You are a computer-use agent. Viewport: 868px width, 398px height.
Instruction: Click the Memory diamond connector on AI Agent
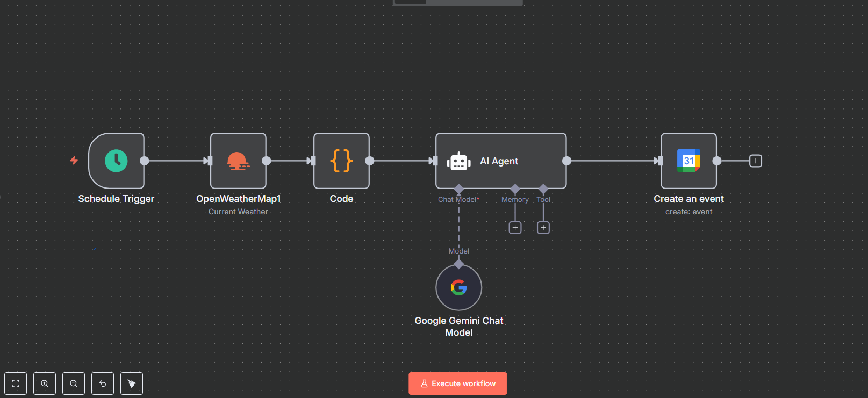click(x=515, y=189)
